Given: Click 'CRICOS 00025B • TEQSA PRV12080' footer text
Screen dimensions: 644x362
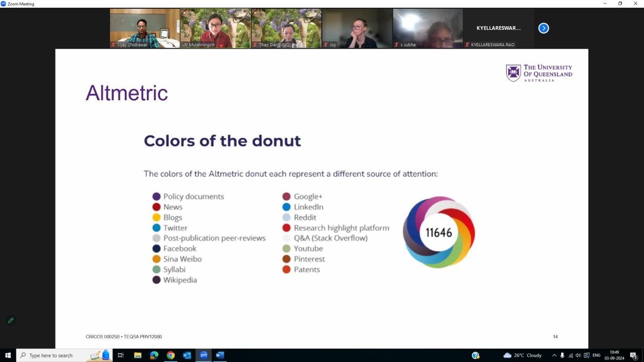Looking at the screenshot, I should [x=124, y=337].
